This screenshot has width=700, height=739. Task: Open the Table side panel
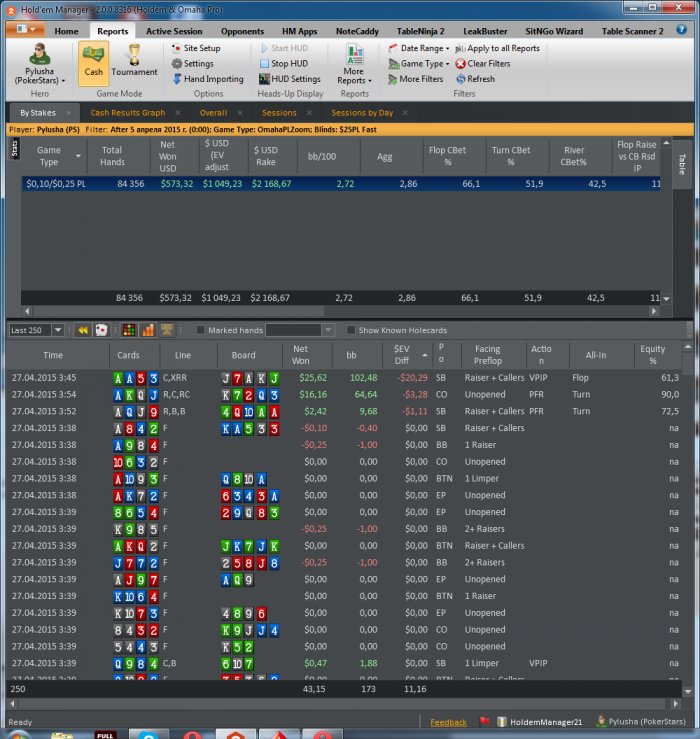pyautogui.click(x=682, y=164)
